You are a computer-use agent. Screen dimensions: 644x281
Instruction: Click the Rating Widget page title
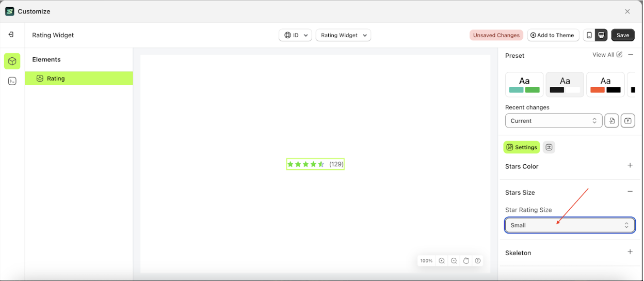click(x=53, y=35)
